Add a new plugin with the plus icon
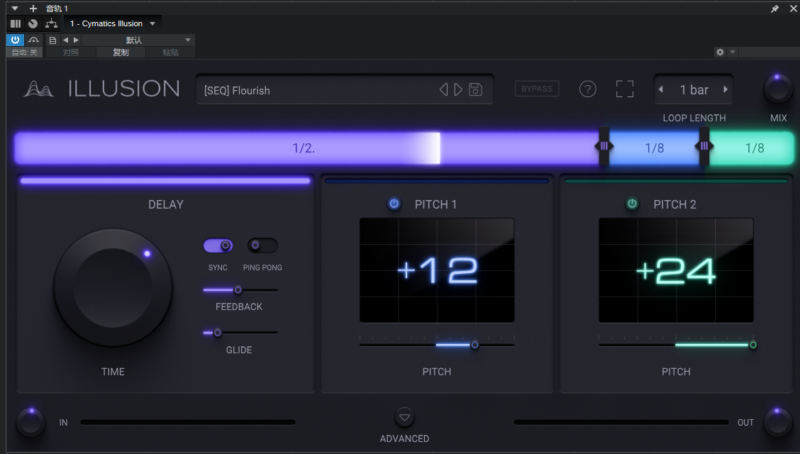This screenshot has height=454, width=800. click(x=33, y=8)
